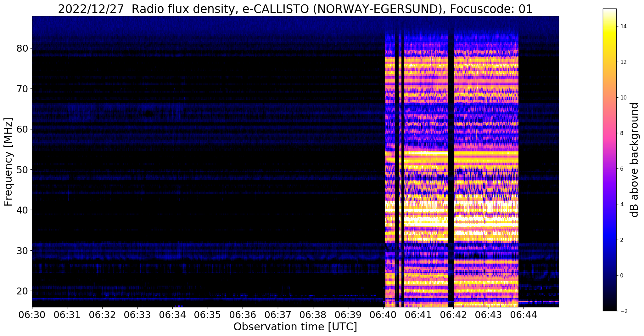Viewport: 644px width, 336px height.
Task: Click the 70 MHz frequency tick label
Action: [22, 89]
